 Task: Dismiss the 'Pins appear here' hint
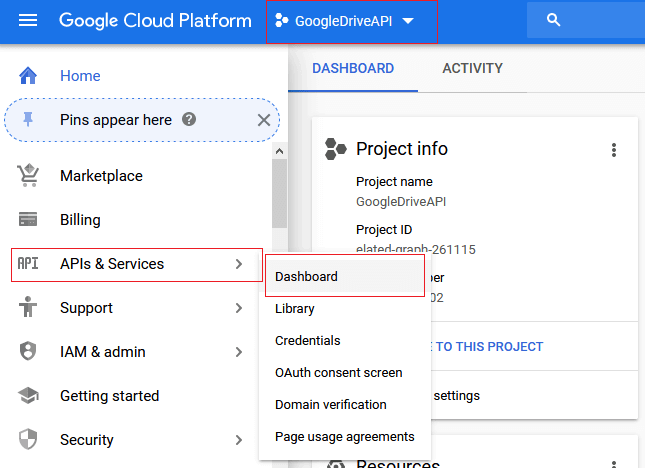(264, 120)
